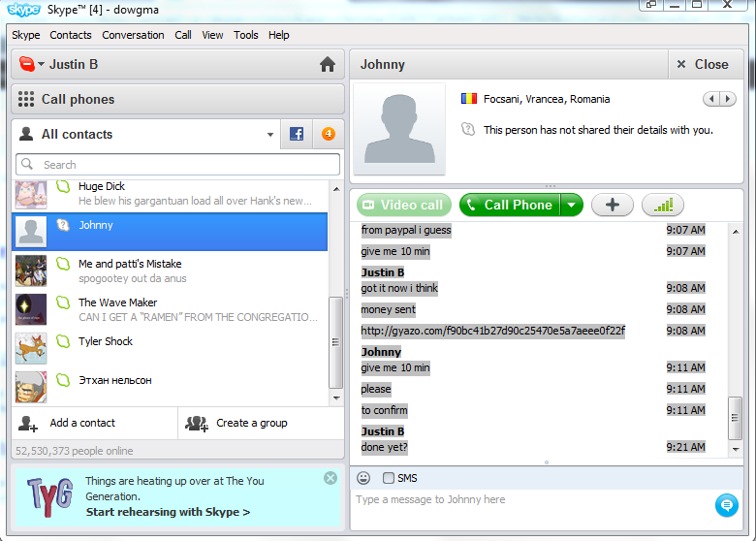The height and width of the screenshot is (541, 756).
Task: Expand the Call Phone dropdown arrow
Action: [572, 205]
